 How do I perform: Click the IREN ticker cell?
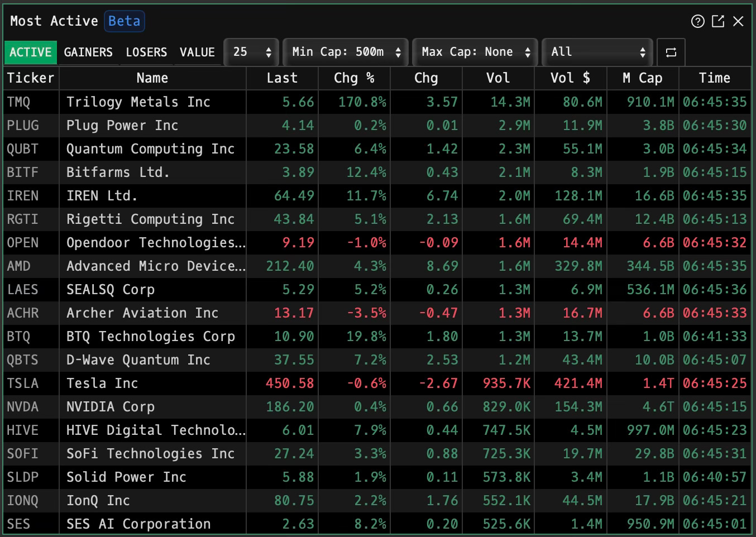coord(31,196)
